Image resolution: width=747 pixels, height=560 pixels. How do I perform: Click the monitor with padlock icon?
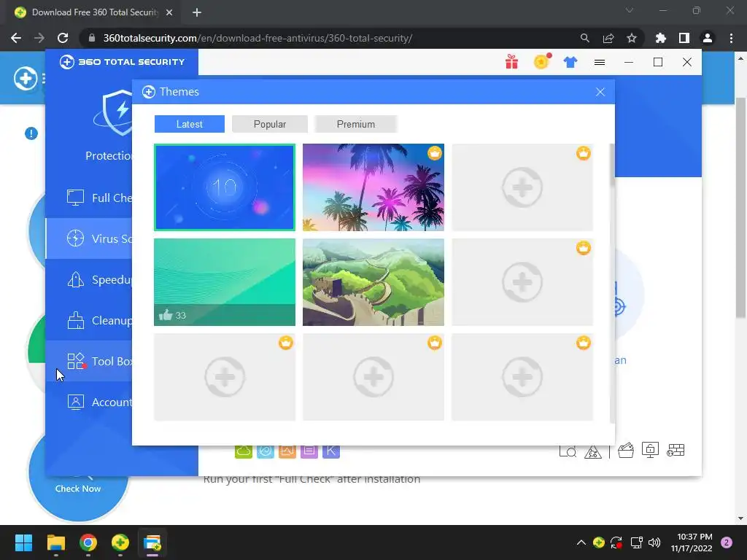point(650,450)
